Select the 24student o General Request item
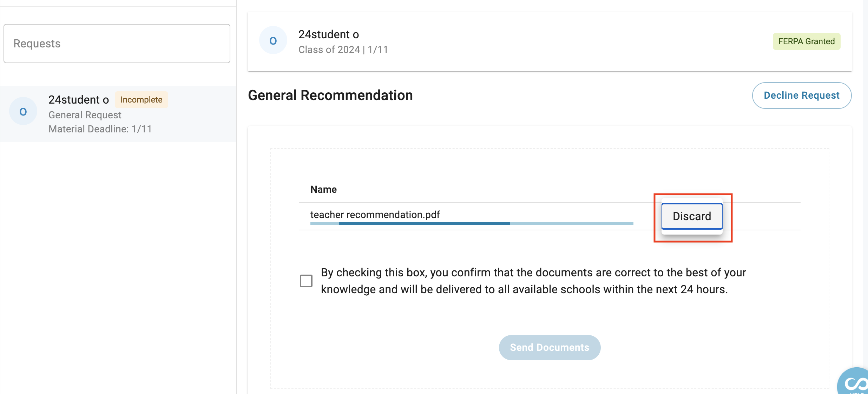Viewport: 868px width, 394px height. point(118,114)
